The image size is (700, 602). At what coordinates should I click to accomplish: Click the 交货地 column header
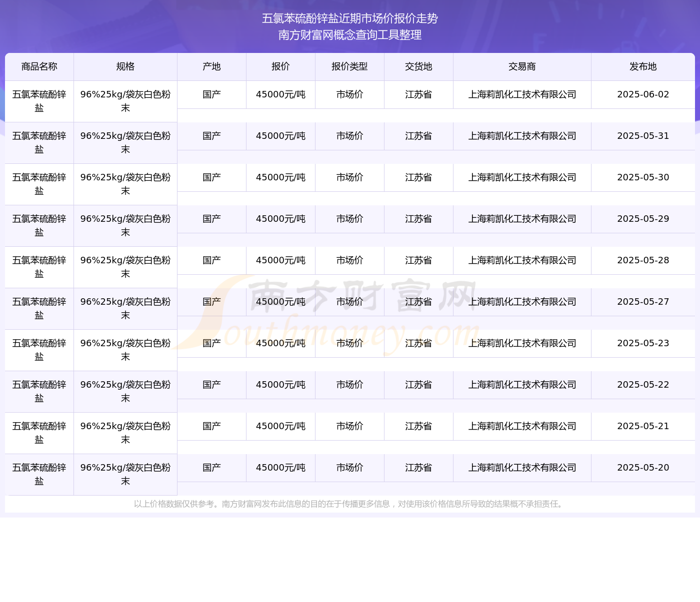tap(419, 66)
